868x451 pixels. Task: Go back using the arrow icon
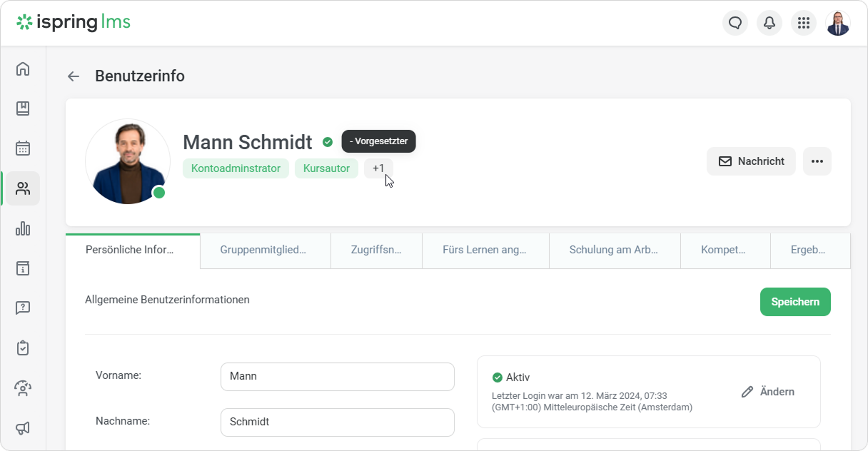[73, 76]
